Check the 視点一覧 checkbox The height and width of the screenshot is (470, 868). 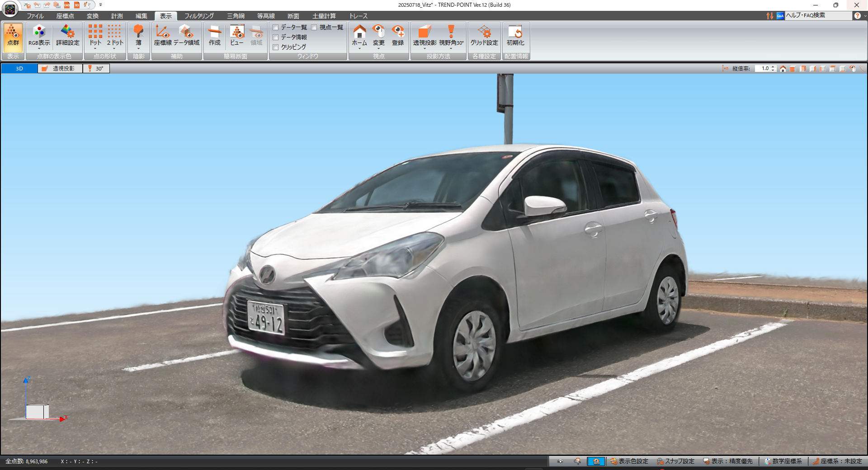pos(314,28)
